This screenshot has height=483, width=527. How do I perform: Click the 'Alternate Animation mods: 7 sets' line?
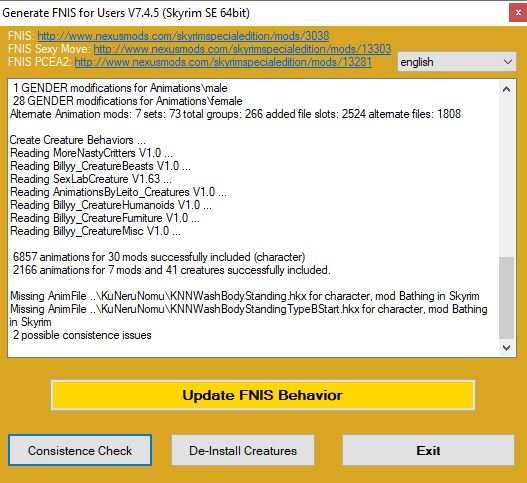pos(235,114)
